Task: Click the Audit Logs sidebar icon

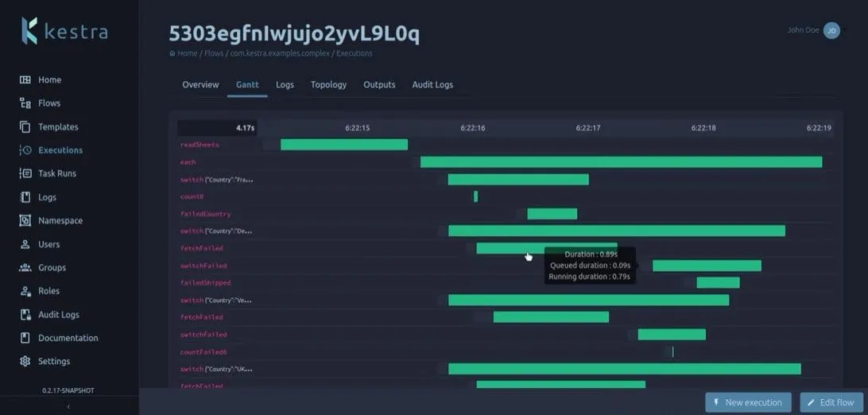Action: pos(25,314)
